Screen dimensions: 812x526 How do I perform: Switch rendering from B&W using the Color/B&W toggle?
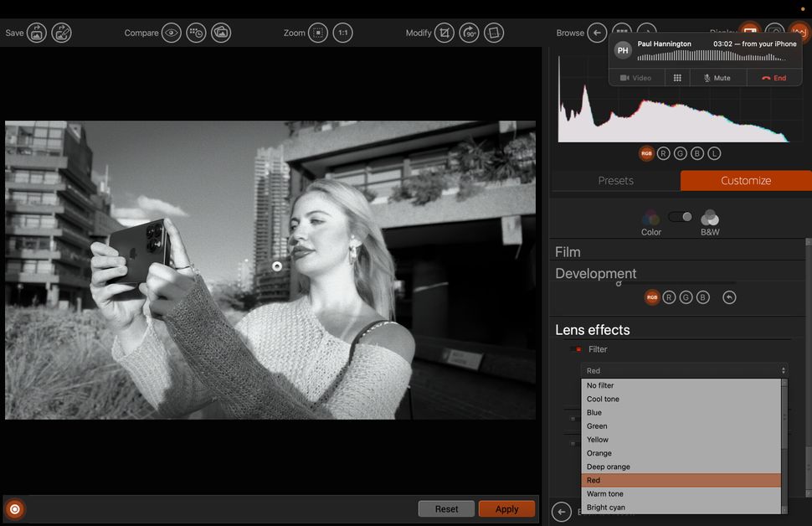[680, 215]
